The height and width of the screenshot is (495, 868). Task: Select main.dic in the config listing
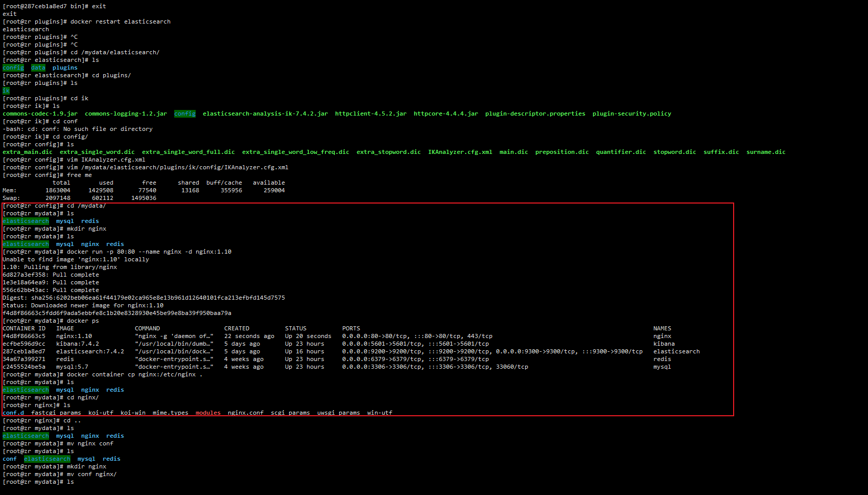pos(514,152)
